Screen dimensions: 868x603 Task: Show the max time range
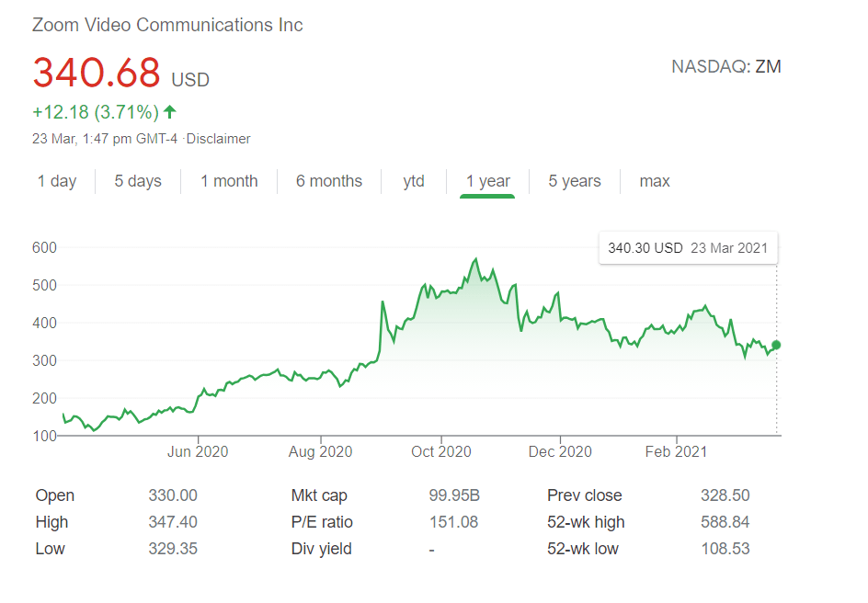pos(655,181)
